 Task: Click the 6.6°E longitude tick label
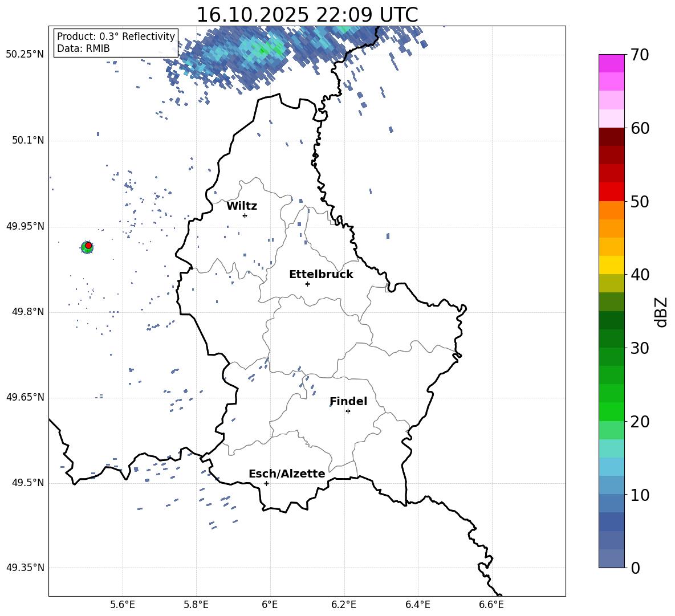pyautogui.click(x=491, y=605)
